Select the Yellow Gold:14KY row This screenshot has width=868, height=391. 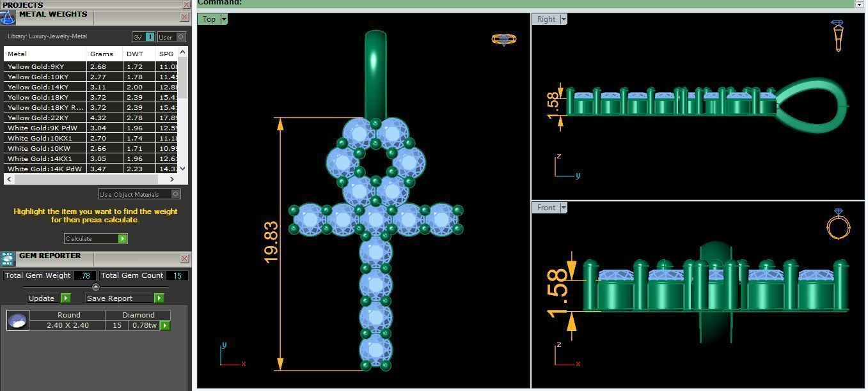(91, 87)
